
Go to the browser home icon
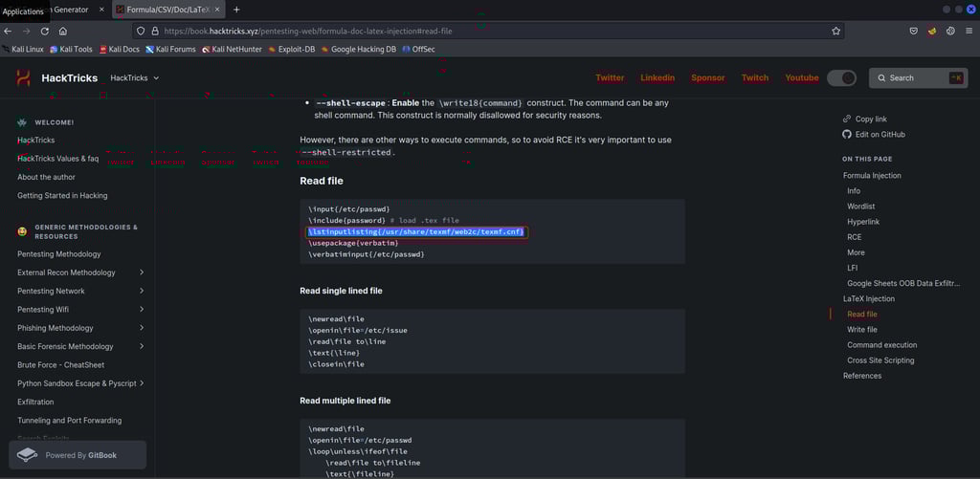click(x=63, y=31)
